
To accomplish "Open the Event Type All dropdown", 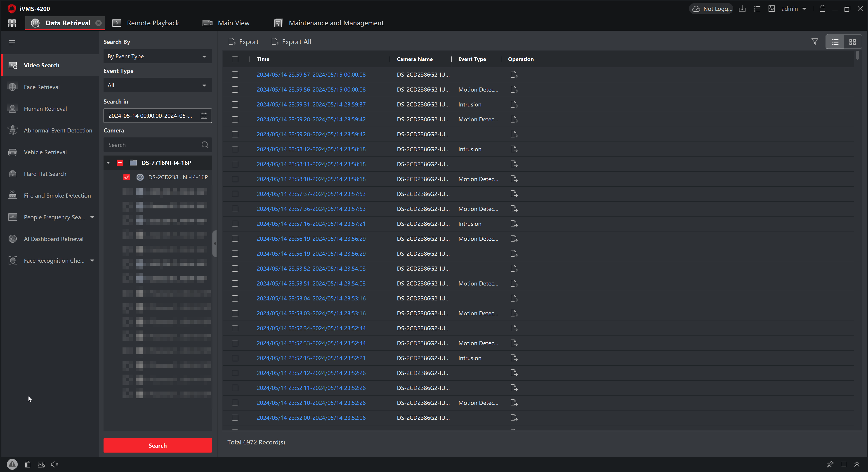I will (x=157, y=85).
